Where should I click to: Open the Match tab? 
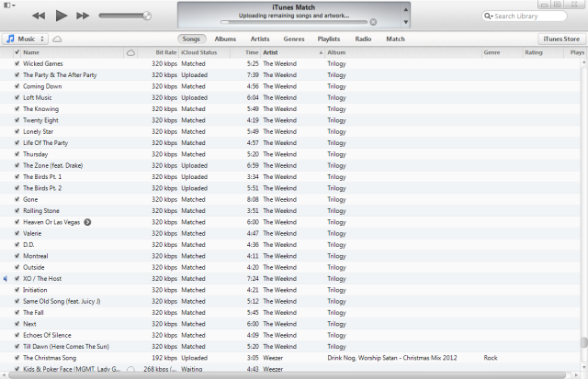(396, 39)
